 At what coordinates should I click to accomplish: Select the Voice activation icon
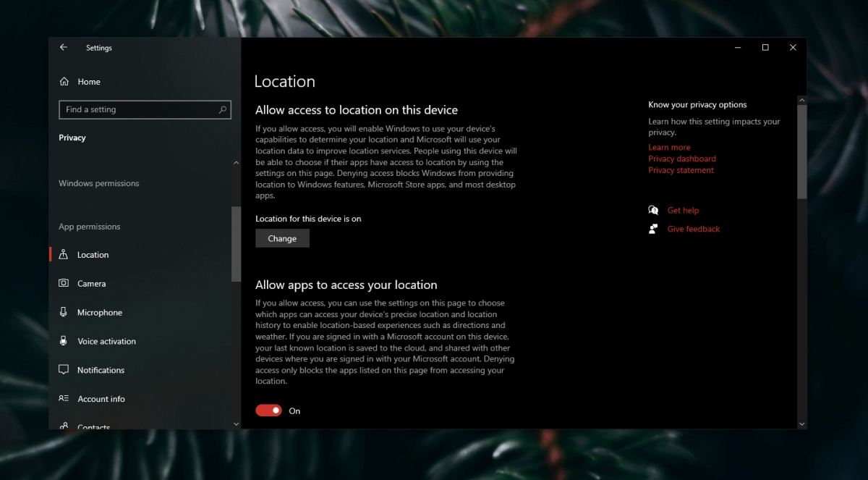64,341
